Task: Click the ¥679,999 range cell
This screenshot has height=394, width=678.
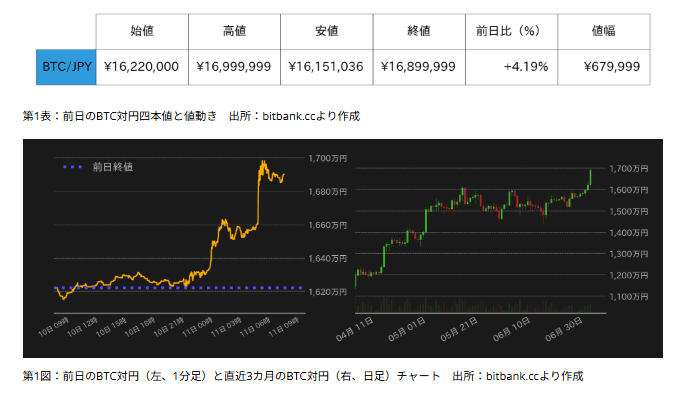Action: click(604, 67)
